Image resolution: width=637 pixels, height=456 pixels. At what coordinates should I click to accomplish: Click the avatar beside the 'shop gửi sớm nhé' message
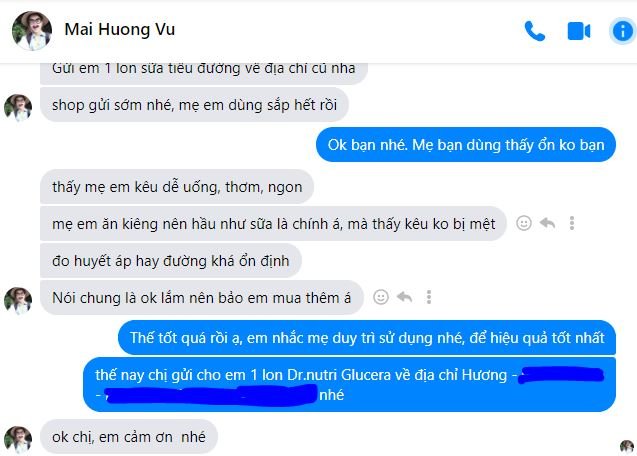pyautogui.click(x=18, y=108)
